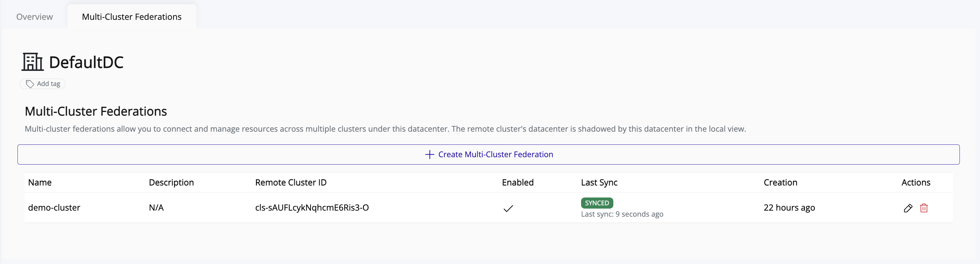Click the Actions column header

pyautogui.click(x=916, y=183)
